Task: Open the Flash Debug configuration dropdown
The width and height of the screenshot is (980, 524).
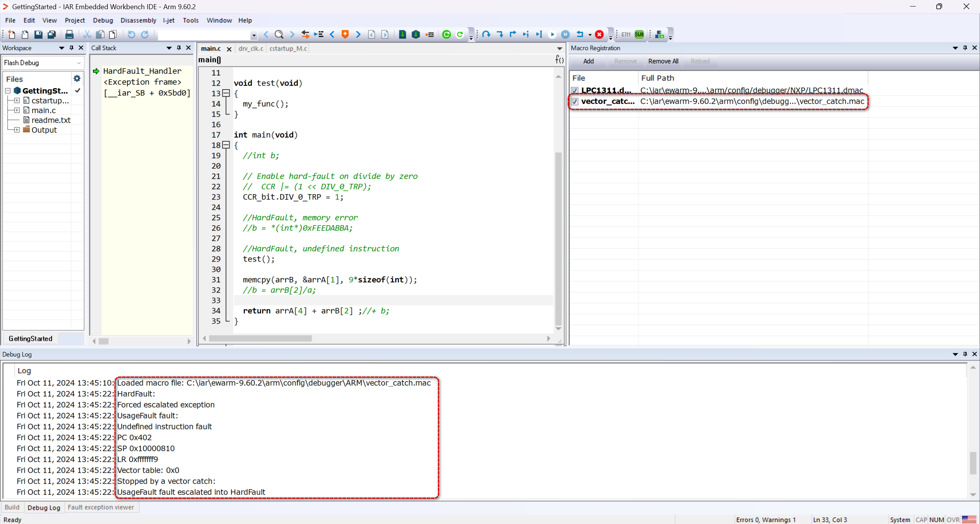Action: pyautogui.click(x=78, y=63)
